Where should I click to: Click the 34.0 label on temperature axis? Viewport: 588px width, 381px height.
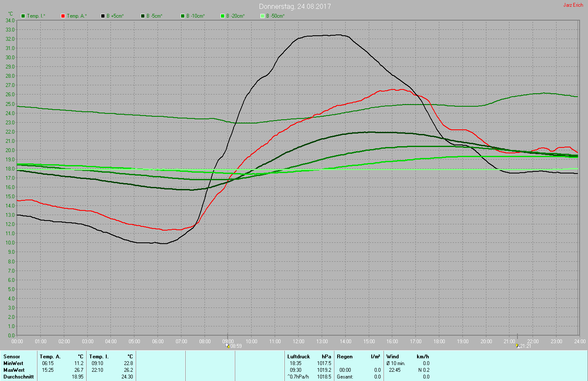click(x=10, y=21)
